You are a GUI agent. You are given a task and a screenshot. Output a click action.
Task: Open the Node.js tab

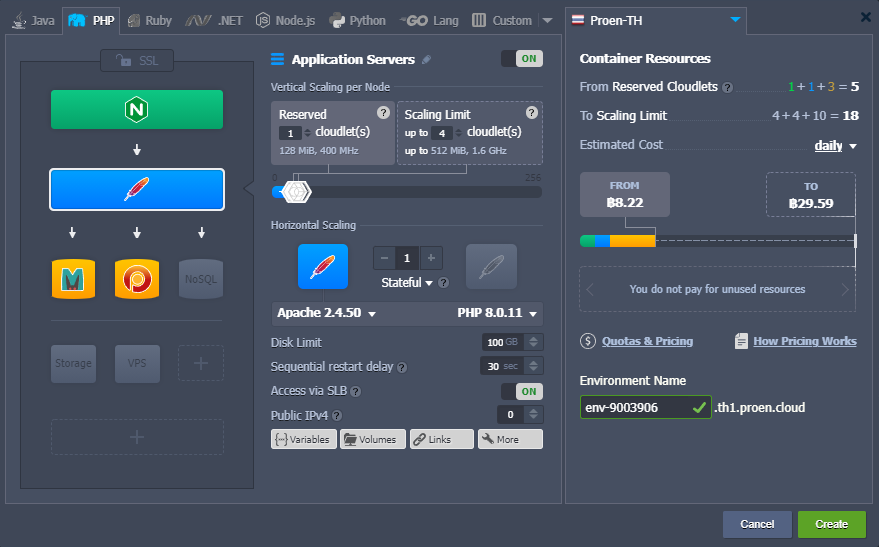(285, 21)
